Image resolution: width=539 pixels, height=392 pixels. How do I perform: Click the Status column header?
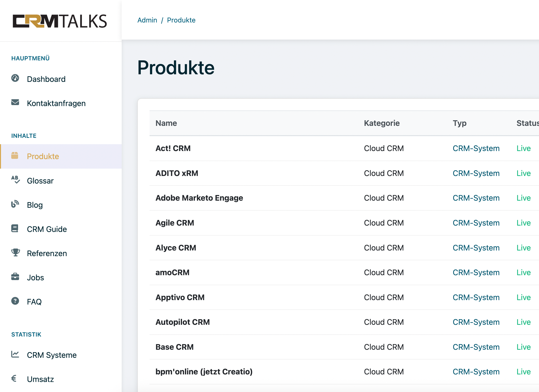528,123
